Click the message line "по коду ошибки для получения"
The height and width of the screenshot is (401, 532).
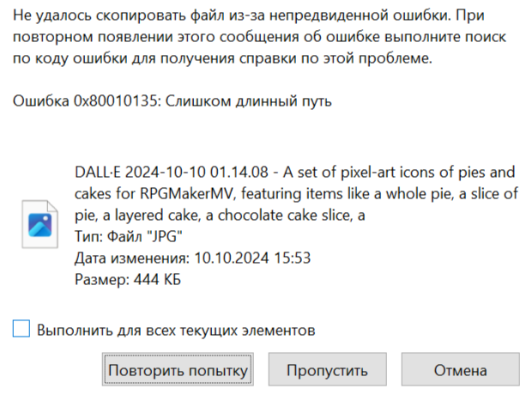tap(222, 58)
